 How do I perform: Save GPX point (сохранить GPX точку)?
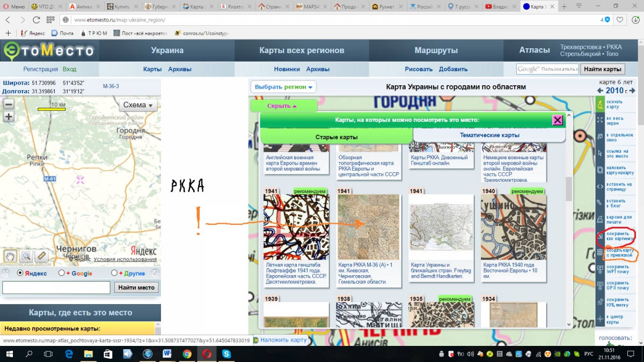[x=600, y=285]
